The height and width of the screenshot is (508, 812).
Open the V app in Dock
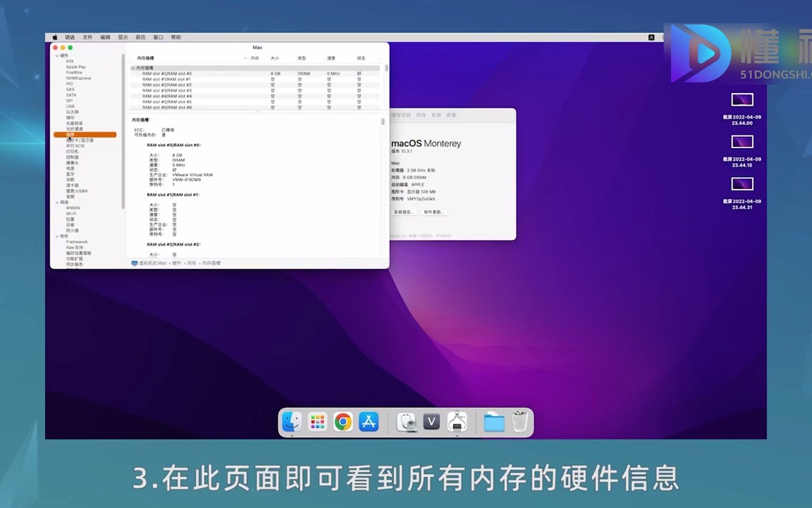[x=431, y=422]
